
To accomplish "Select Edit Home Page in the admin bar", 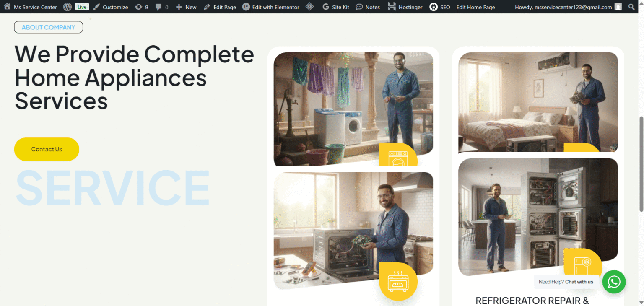I will coord(475,7).
